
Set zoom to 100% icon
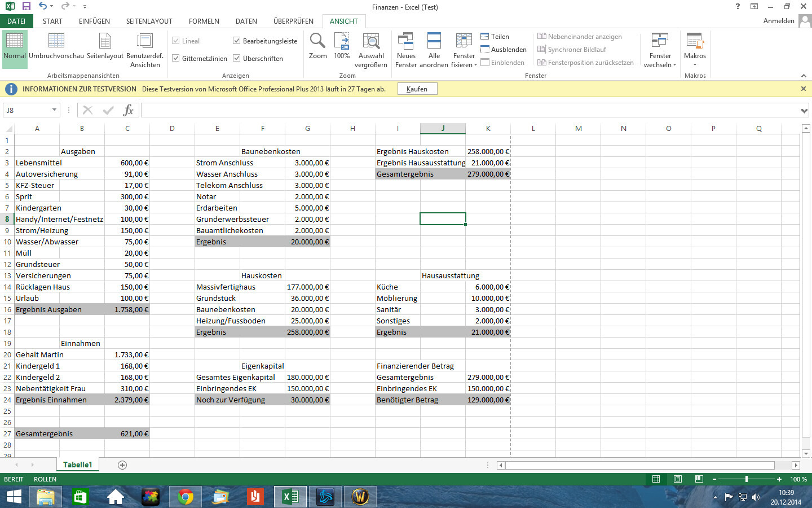pyautogui.click(x=342, y=41)
